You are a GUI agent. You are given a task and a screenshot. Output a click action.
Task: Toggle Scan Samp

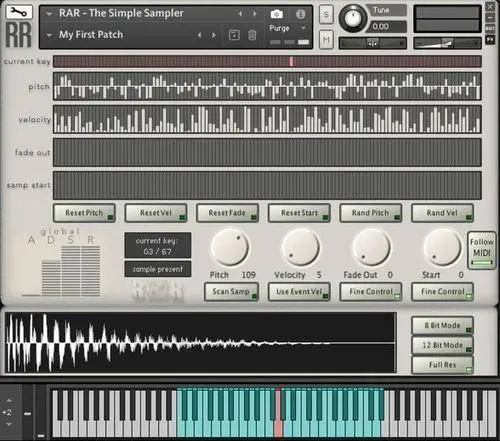coord(231,292)
